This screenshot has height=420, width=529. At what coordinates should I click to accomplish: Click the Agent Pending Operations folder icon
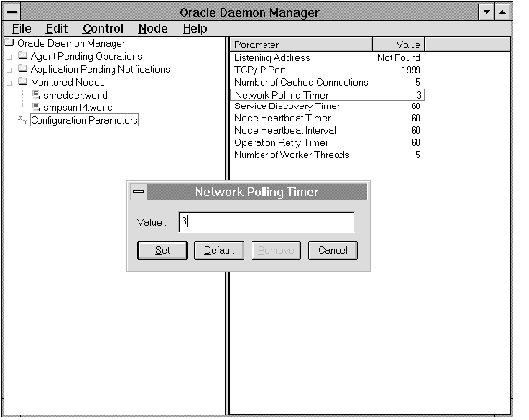(x=23, y=55)
